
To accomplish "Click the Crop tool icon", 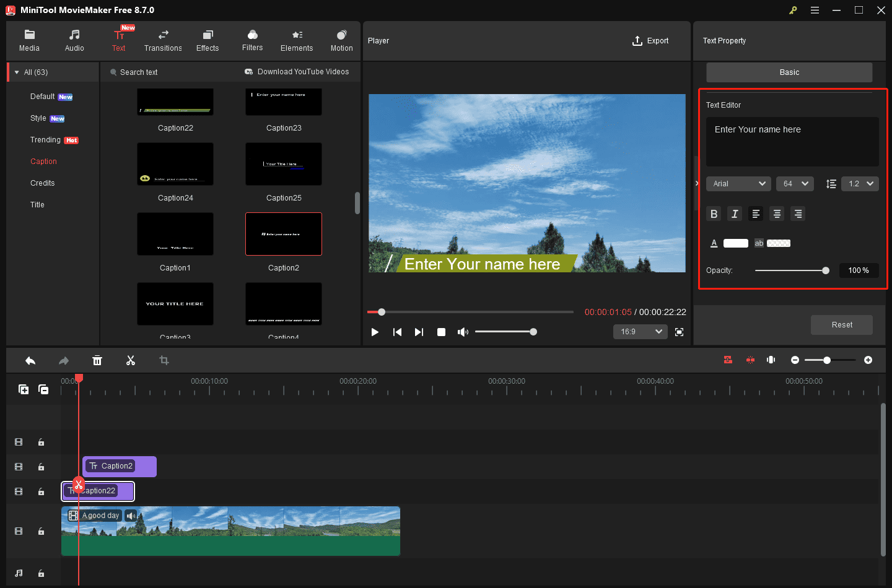I will tap(164, 360).
